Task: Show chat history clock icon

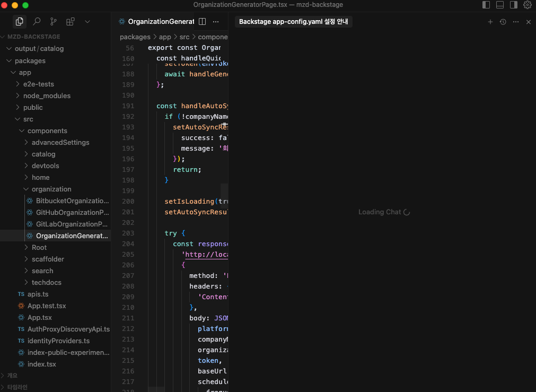Action: (503, 22)
